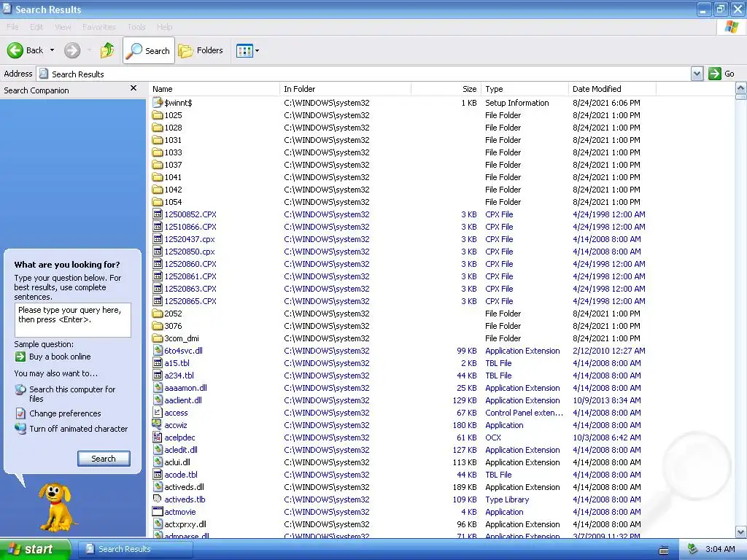Sort by the Size column header

pos(446,89)
